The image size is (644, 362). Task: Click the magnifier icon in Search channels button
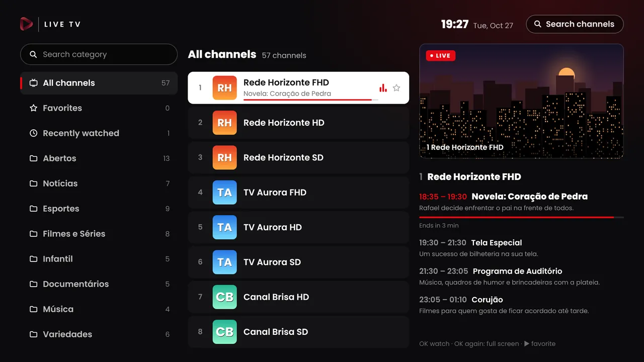538,24
